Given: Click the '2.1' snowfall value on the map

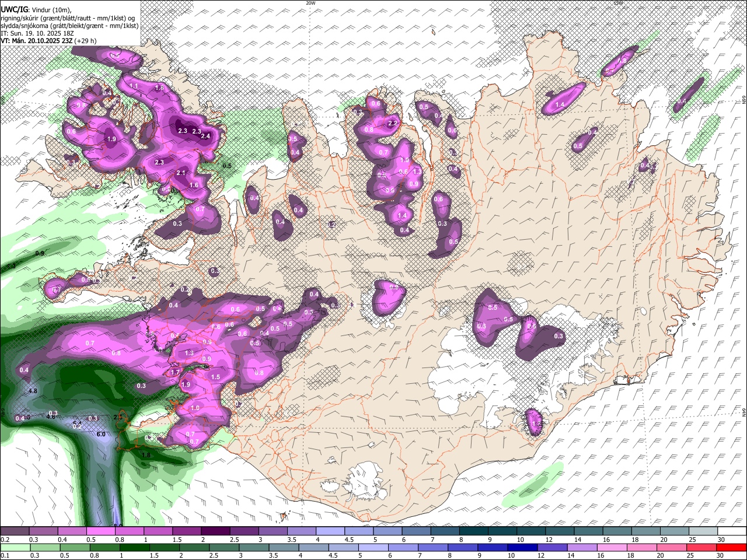Looking at the screenshot, I should [181, 173].
